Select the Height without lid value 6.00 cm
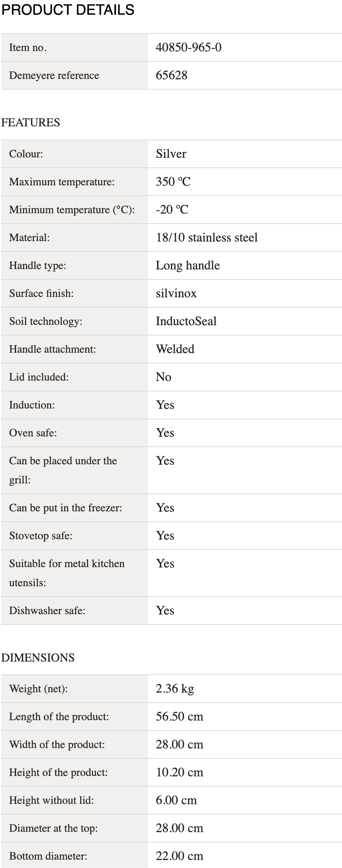 click(176, 800)
